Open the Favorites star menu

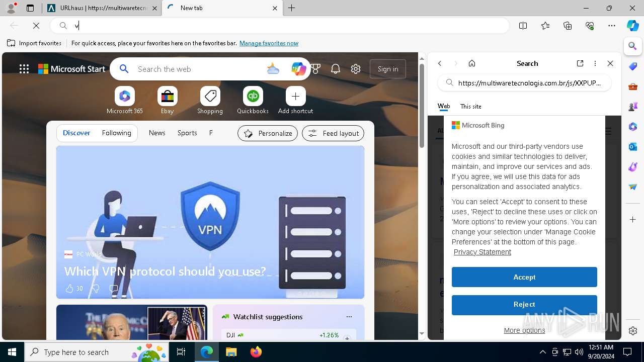click(x=545, y=26)
